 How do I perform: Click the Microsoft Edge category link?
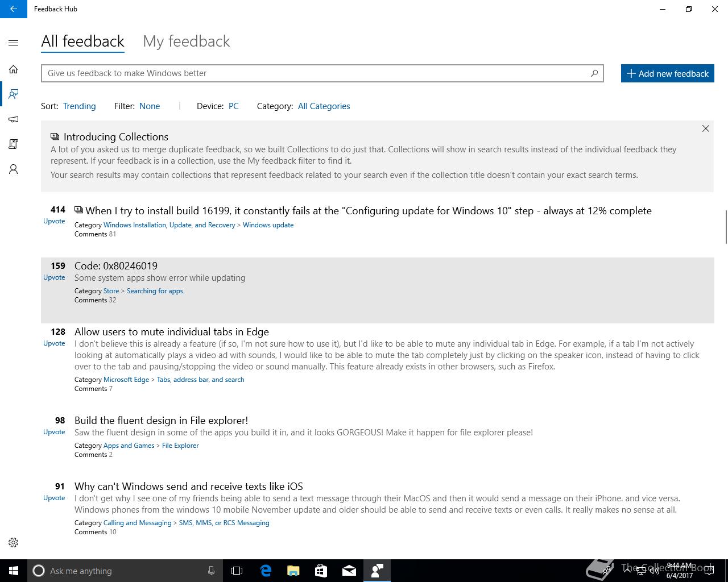click(126, 380)
